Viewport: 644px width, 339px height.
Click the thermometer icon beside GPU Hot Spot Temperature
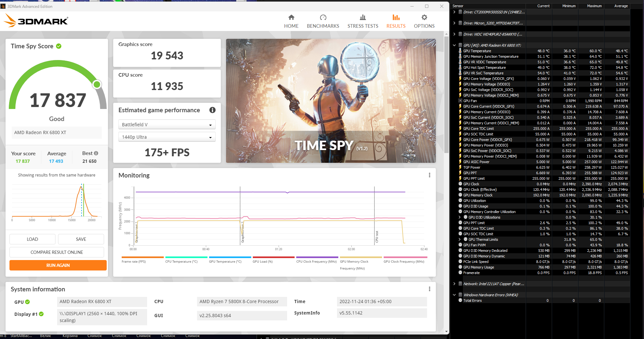[460, 68]
